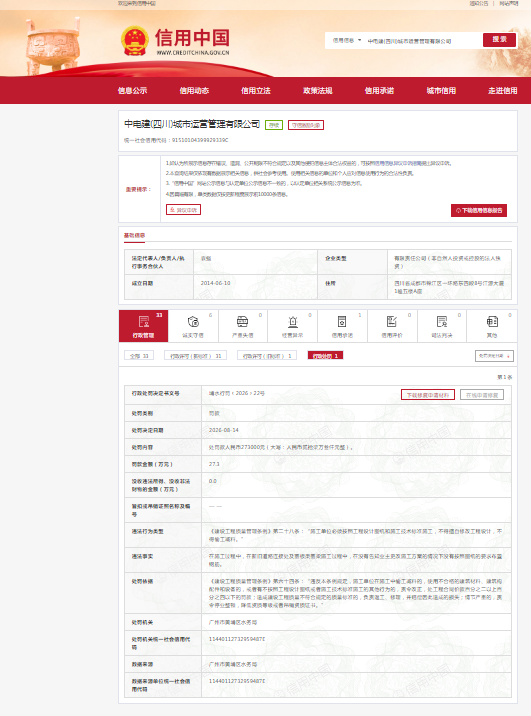Open the 信用承诺 item in the red nav bar

379,90
